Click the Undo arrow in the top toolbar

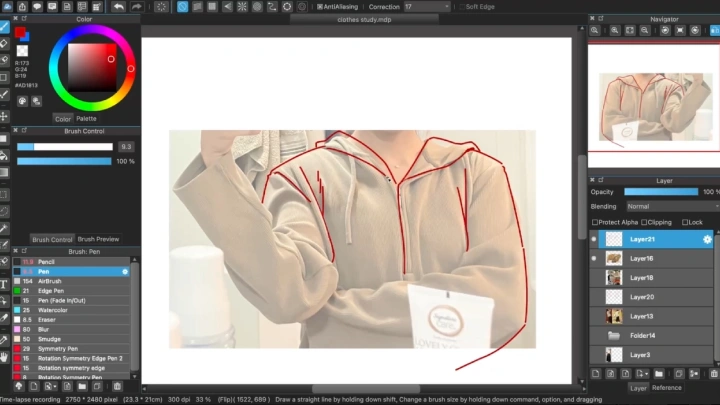(118, 6)
